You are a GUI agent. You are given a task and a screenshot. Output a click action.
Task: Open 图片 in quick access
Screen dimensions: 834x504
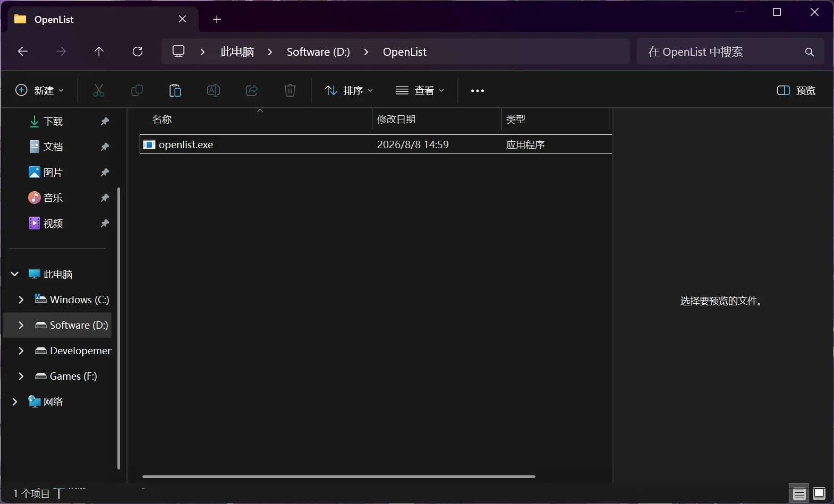point(53,172)
